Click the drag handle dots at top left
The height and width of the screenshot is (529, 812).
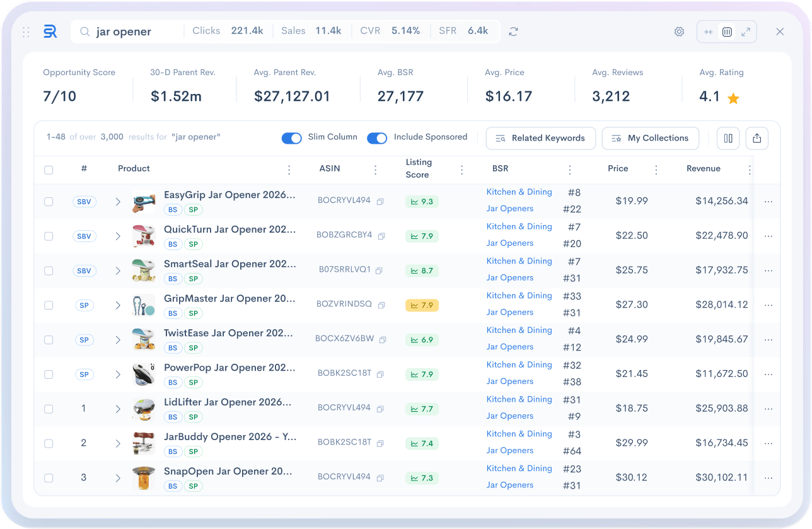pos(26,32)
